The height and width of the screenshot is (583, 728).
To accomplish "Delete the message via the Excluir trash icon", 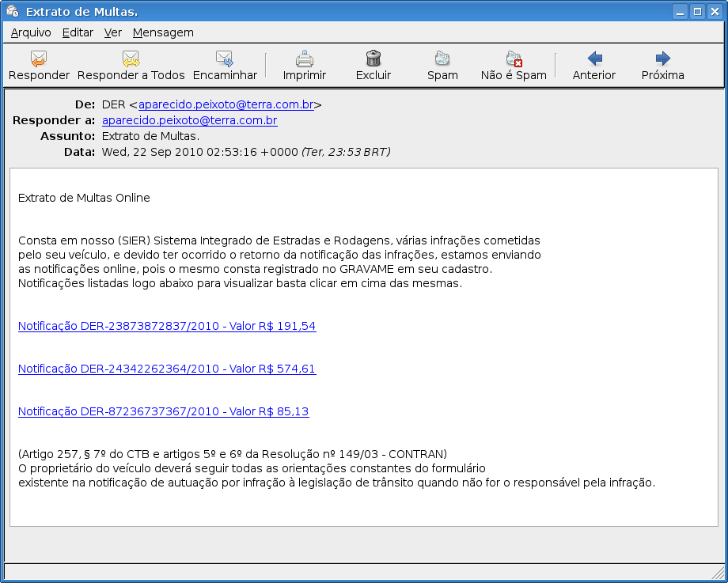I will click(x=373, y=59).
